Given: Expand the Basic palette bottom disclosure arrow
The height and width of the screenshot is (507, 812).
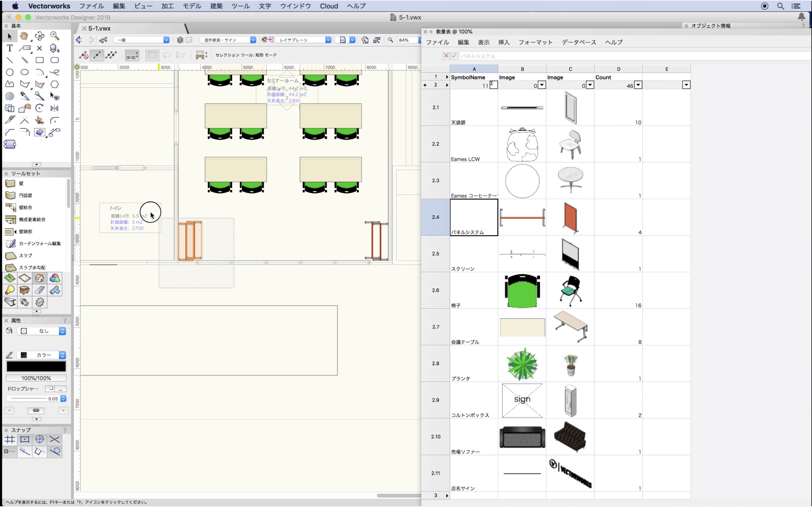Looking at the screenshot, I should (36, 164).
